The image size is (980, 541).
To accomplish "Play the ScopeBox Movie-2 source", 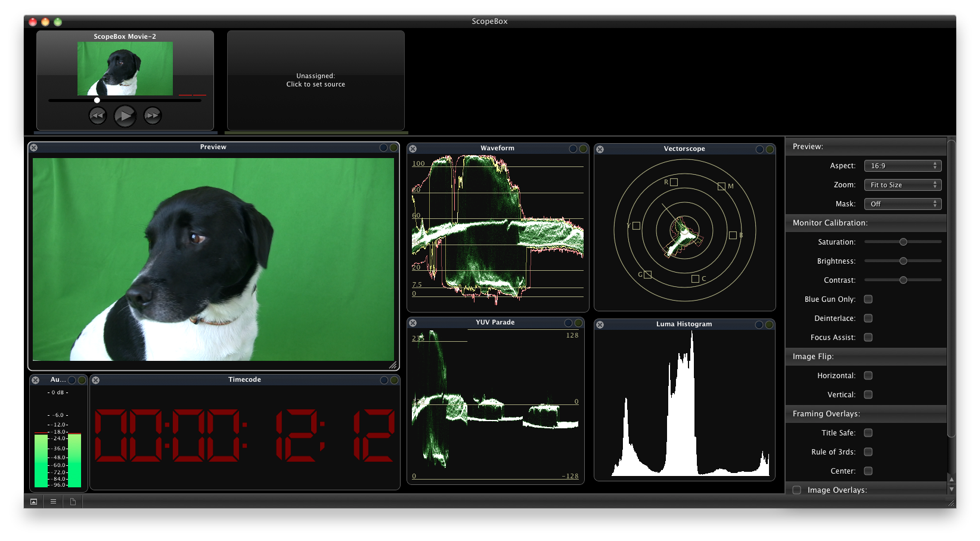I will (x=125, y=116).
